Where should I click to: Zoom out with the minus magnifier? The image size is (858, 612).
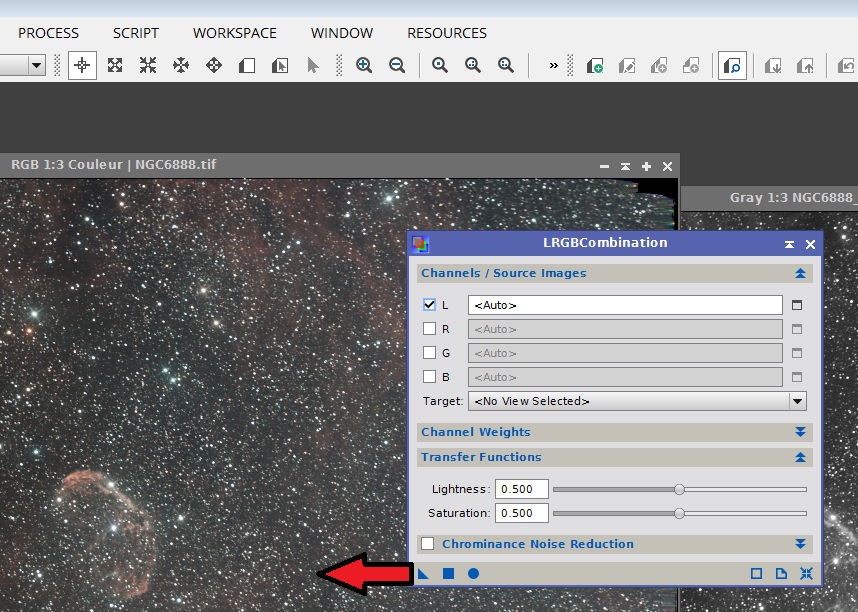[397, 66]
